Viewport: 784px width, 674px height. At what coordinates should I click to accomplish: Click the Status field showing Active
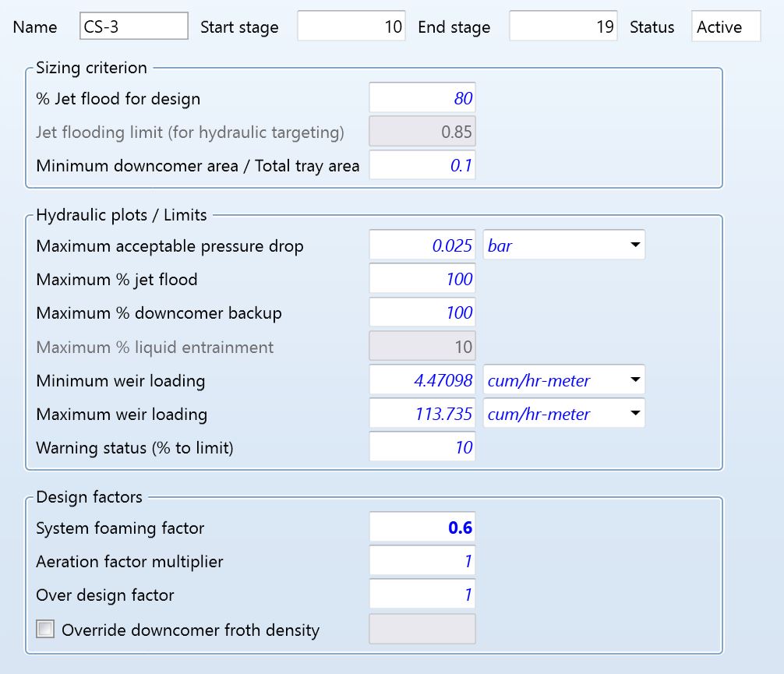coord(726,26)
